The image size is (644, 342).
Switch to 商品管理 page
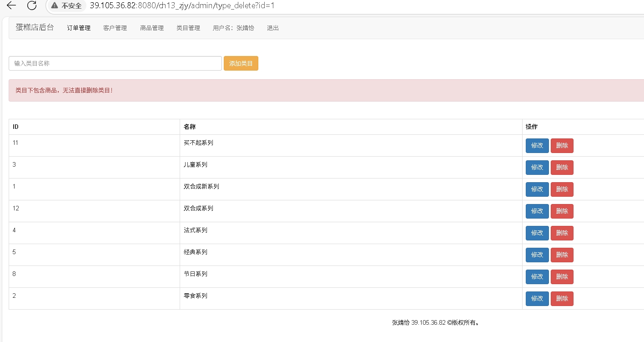coord(152,28)
